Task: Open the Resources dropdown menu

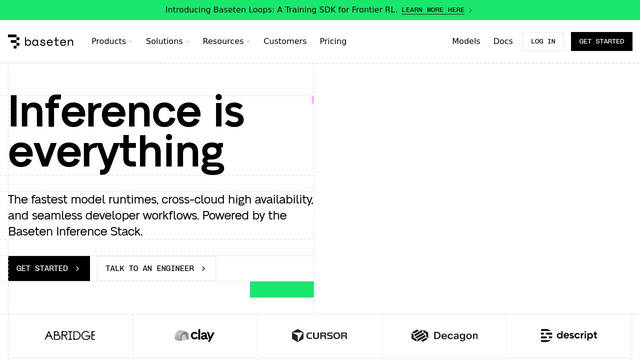Action: tap(226, 41)
